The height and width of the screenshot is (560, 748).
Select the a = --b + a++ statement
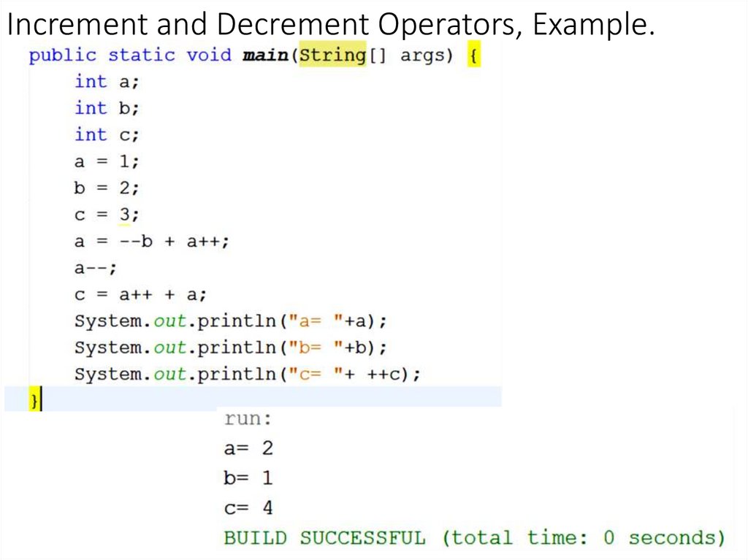click(x=152, y=241)
